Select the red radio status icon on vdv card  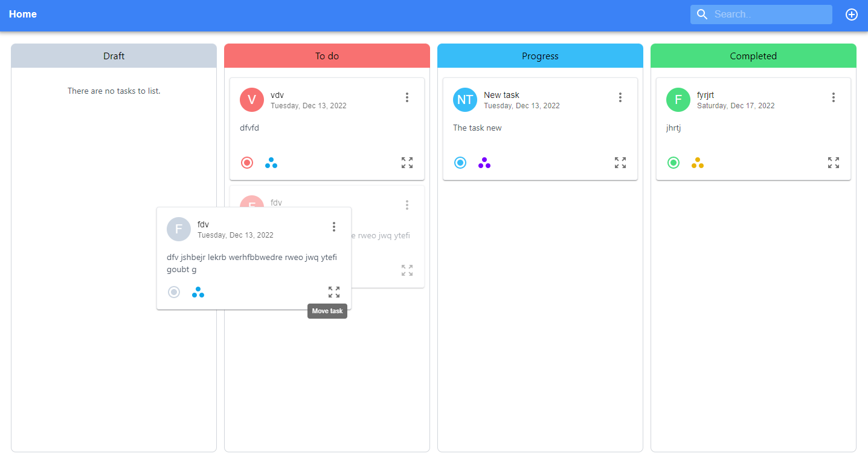[246, 162]
